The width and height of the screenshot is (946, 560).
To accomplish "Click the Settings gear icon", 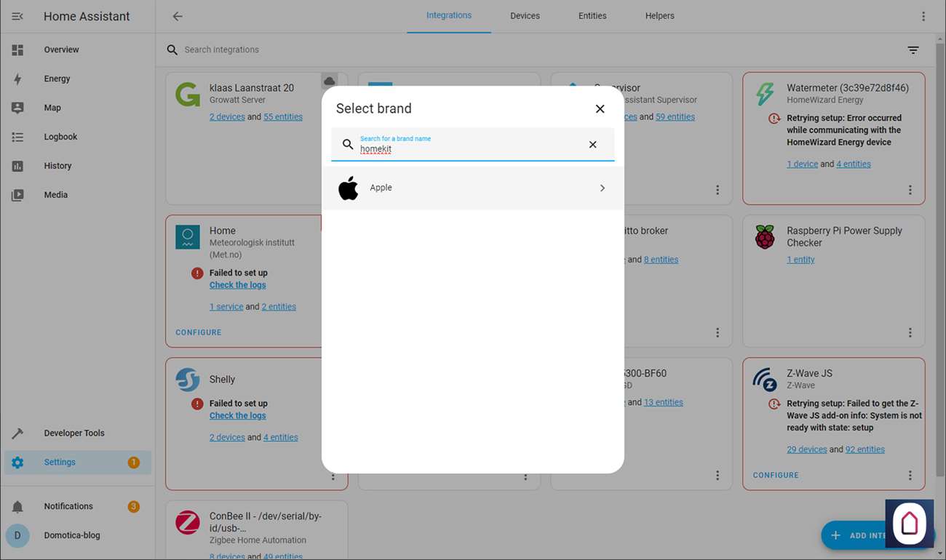I will pyautogui.click(x=17, y=462).
